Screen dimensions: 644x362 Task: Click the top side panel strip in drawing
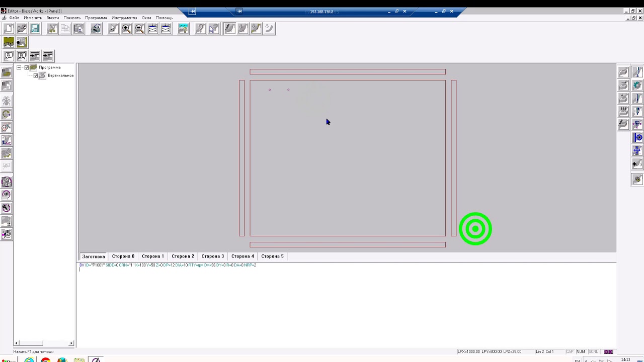tap(348, 72)
